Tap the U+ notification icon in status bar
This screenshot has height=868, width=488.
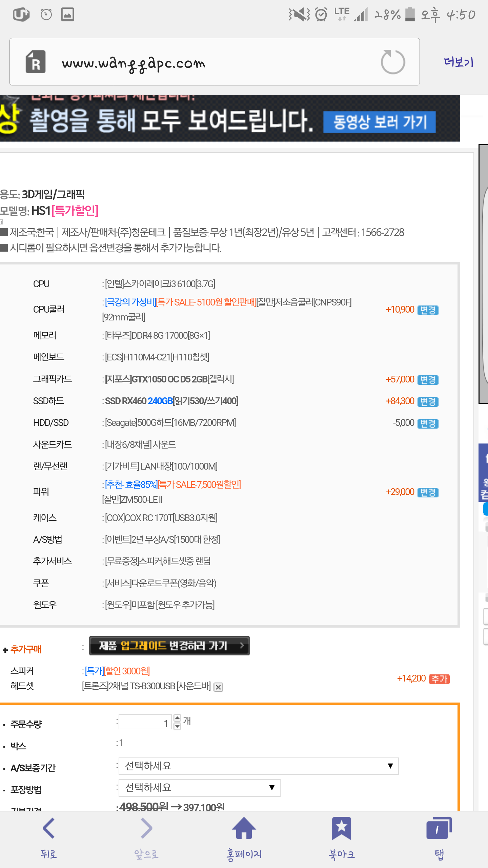pyautogui.click(x=21, y=14)
